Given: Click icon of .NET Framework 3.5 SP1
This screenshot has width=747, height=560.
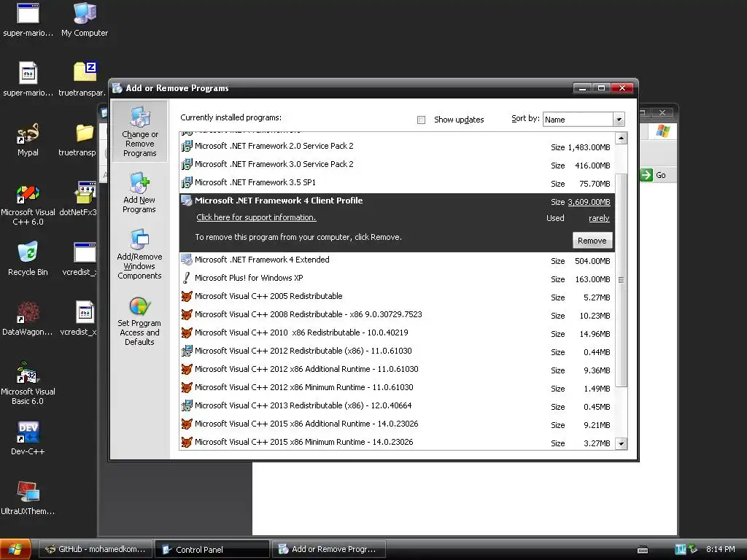Looking at the screenshot, I should pos(187,182).
